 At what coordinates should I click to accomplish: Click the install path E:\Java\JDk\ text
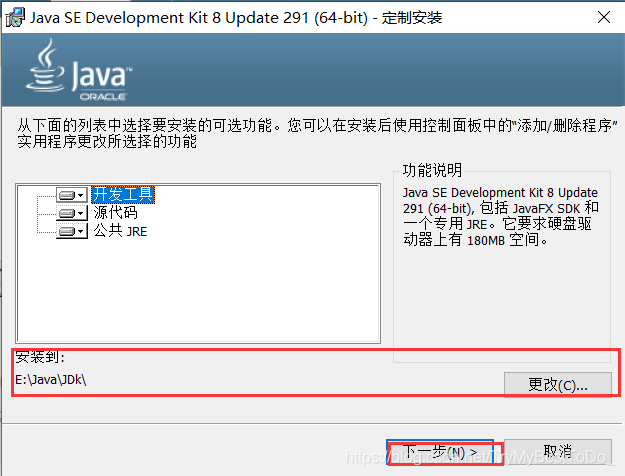51,380
